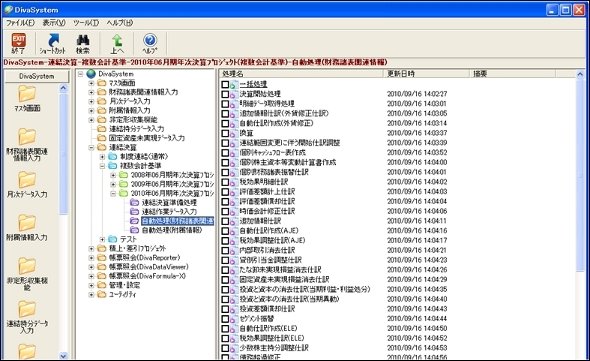Click the DivaSystem shortcut bar header button
This screenshot has width=590, height=361.
click(36, 76)
